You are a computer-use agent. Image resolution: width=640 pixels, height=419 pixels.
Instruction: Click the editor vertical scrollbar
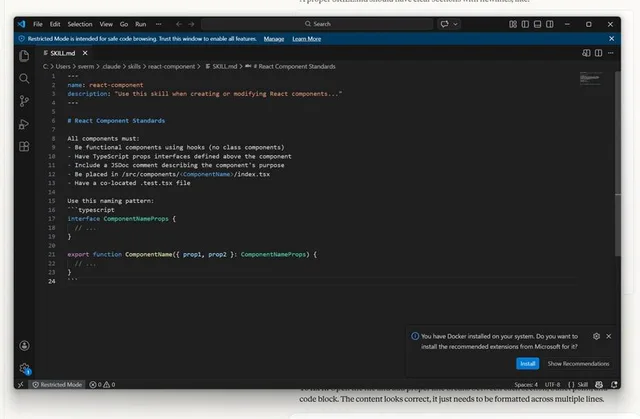[618, 163]
